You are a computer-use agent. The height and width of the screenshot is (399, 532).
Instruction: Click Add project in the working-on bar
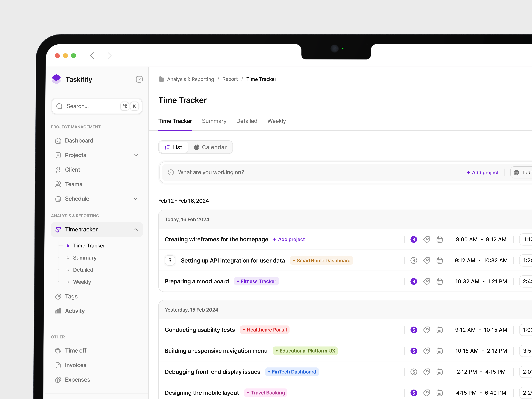coord(483,172)
